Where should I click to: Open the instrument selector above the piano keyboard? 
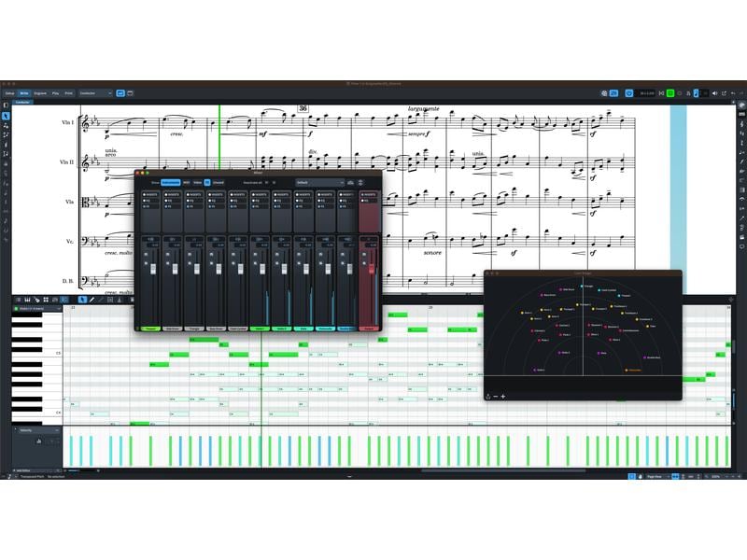click(37, 309)
